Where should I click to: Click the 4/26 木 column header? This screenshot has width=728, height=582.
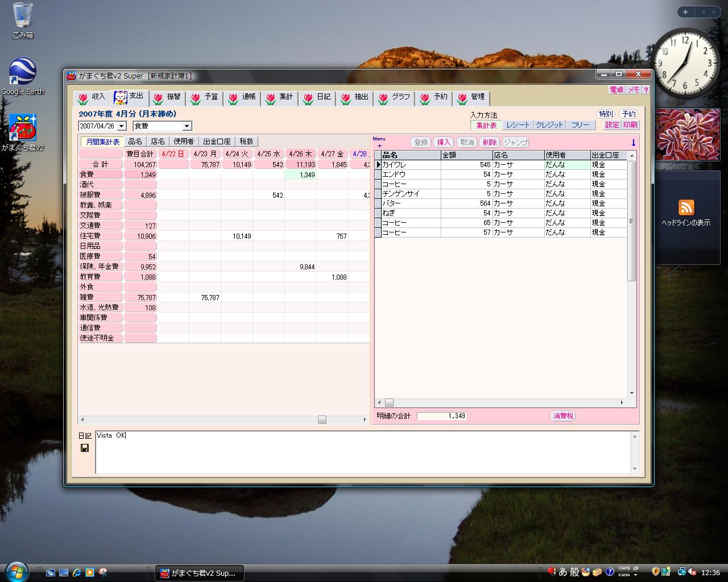300,153
